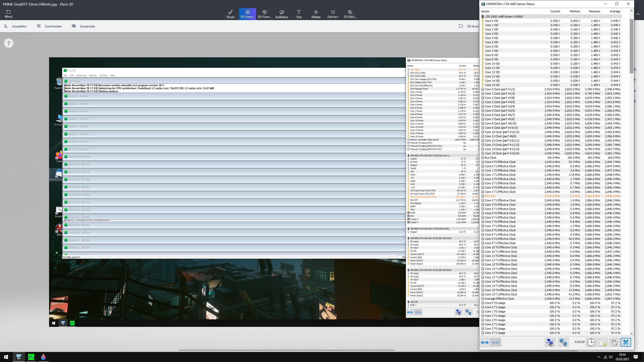Click the 0:52:29 elapsed time readout
The width and height of the screenshot is (644, 362).
click(x=580, y=342)
